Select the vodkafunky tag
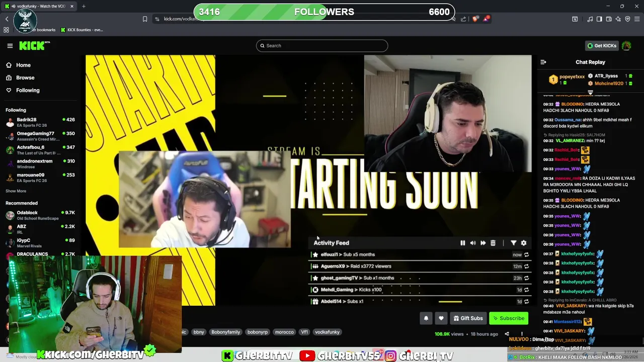Viewport: 644px width, 362px height. click(328, 332)
